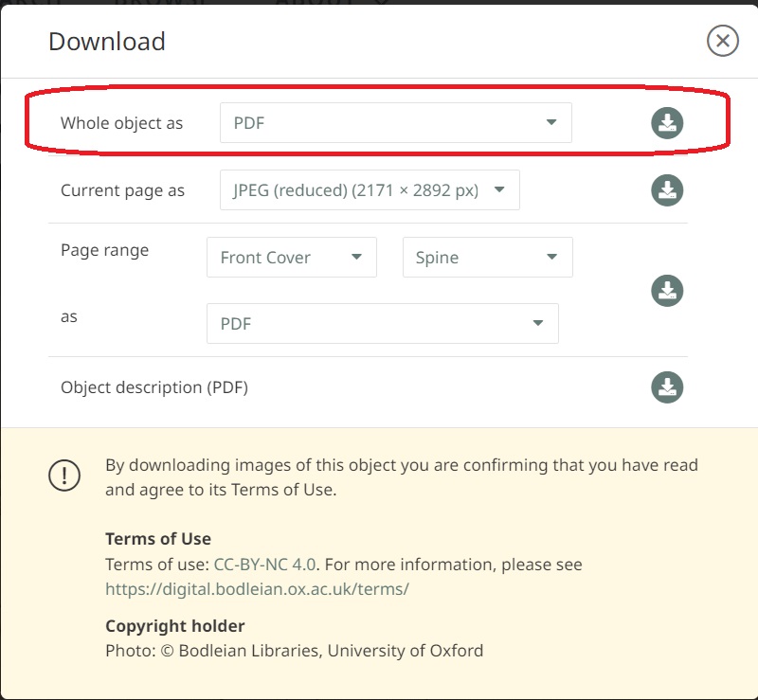Screen dimensions: 758x700
Task: Click the exclamation notice icon
Action: (x=64, y=476)
